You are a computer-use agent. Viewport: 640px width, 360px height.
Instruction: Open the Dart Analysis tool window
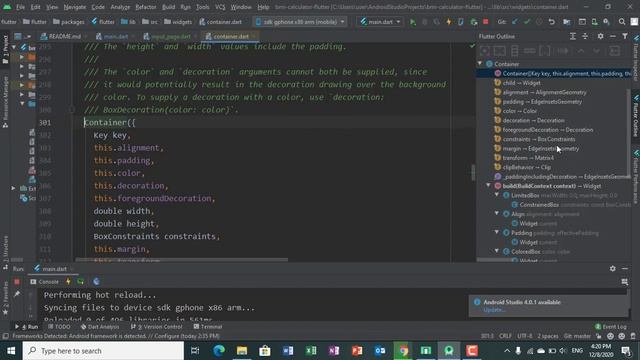coord(100,327)
